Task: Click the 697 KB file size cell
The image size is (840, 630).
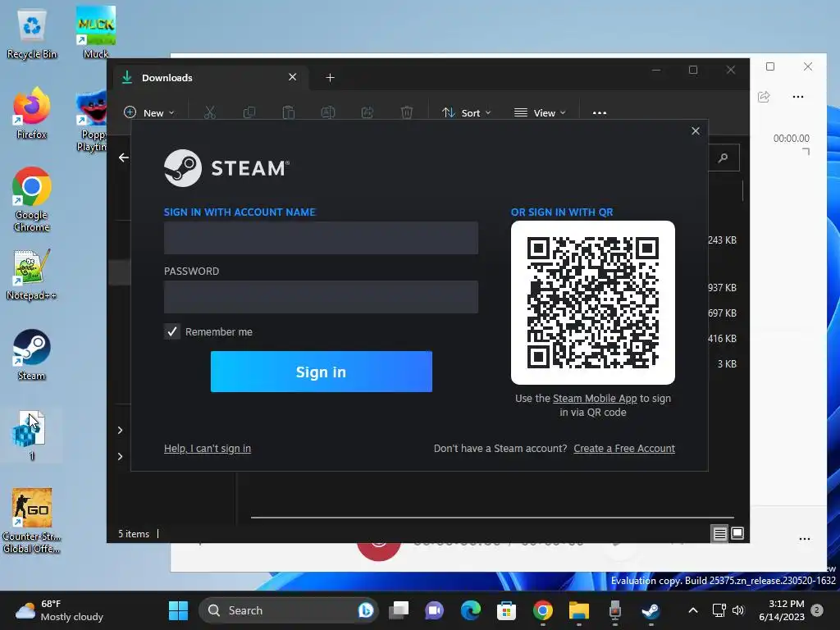Action: tap(722, 313)
